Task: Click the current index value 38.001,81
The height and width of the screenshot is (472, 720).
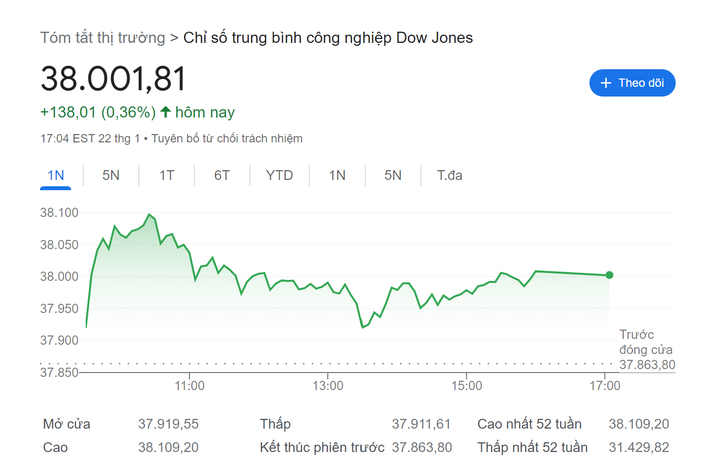Action: (113, 79)
